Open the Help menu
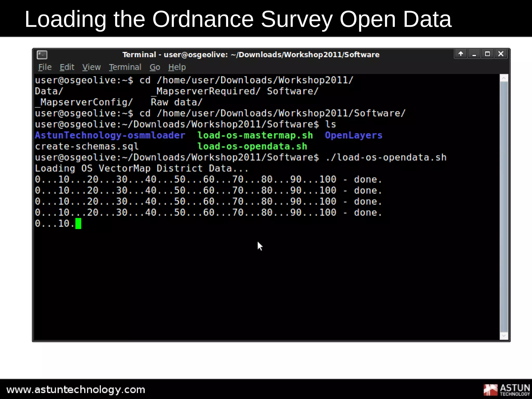Image resolution: width=532 pixels, height=399 pixels. click(x=177, y=67)
